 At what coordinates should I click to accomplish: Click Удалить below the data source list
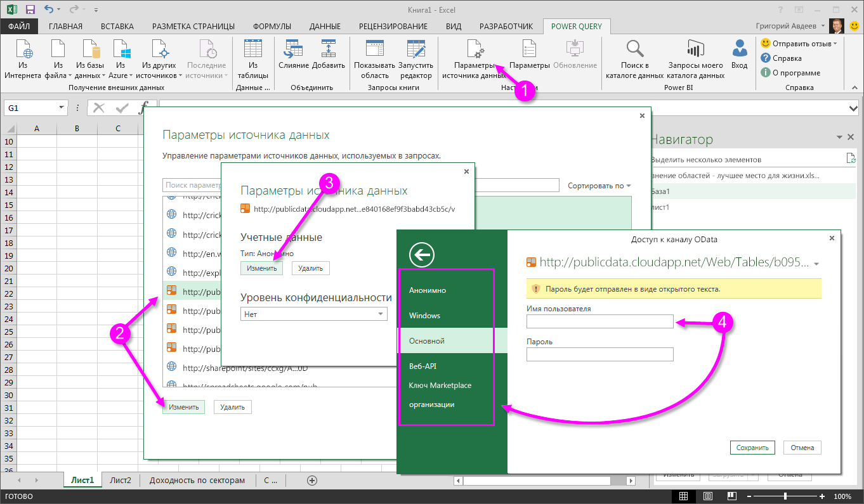[x=233, y=407]
